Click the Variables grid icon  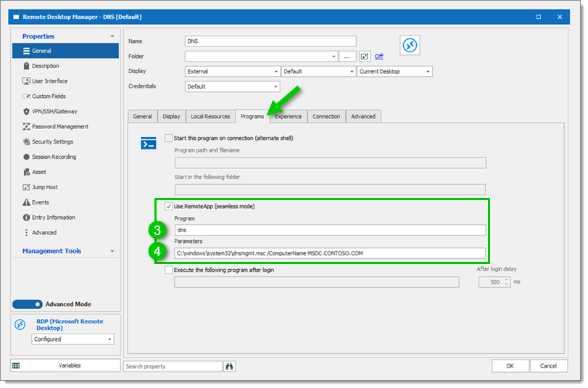(x=16, y=366)
